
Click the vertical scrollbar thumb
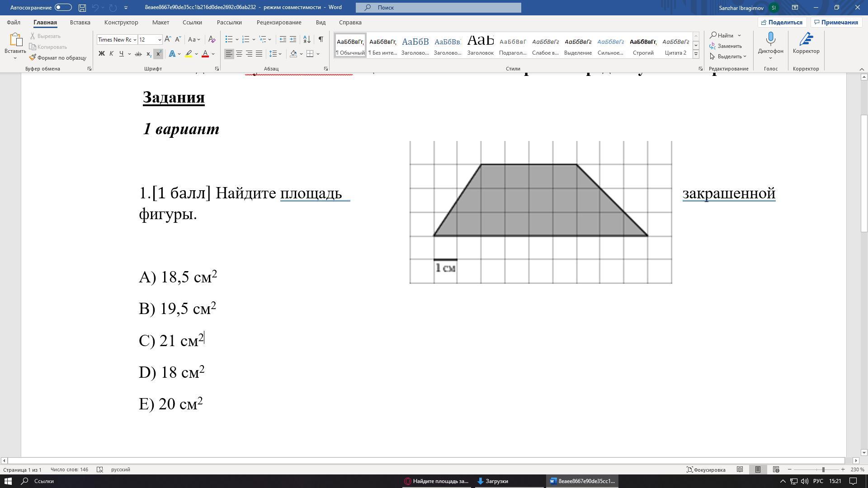point(864,174)
